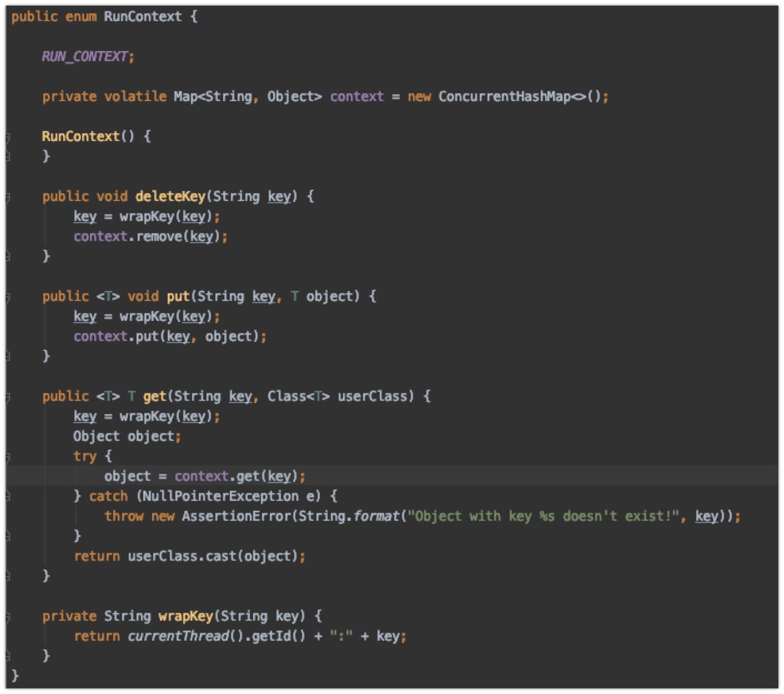Click 'cast' in userClass.cast(object)

(x=221, y=556)
